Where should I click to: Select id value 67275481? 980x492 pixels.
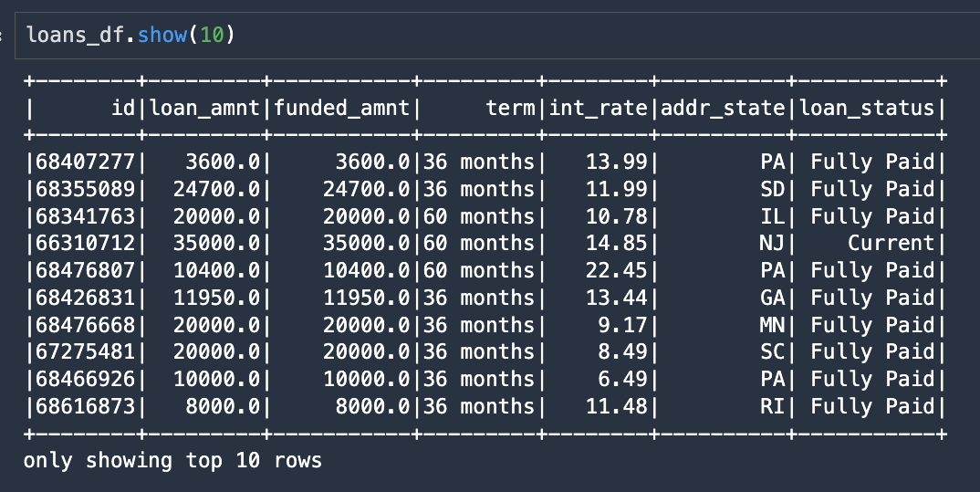(85, 351)
